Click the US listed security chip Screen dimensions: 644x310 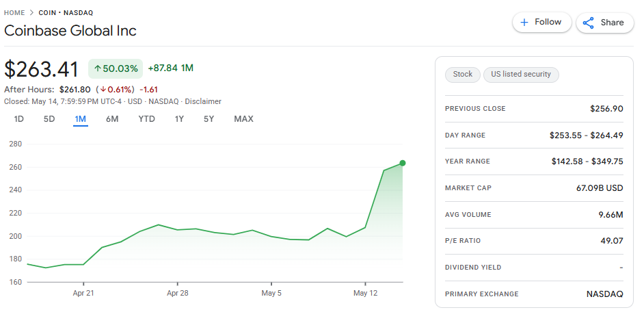(521, 75)
